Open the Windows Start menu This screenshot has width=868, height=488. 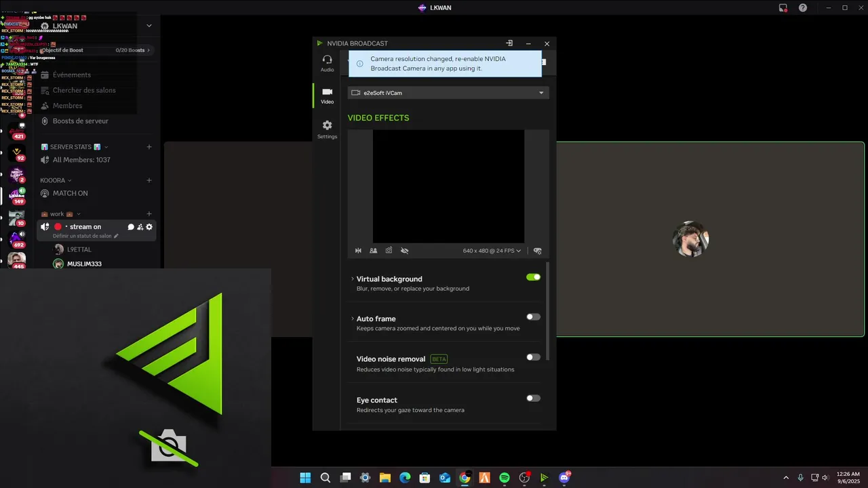pyautogui.click(x=305, y=478)
